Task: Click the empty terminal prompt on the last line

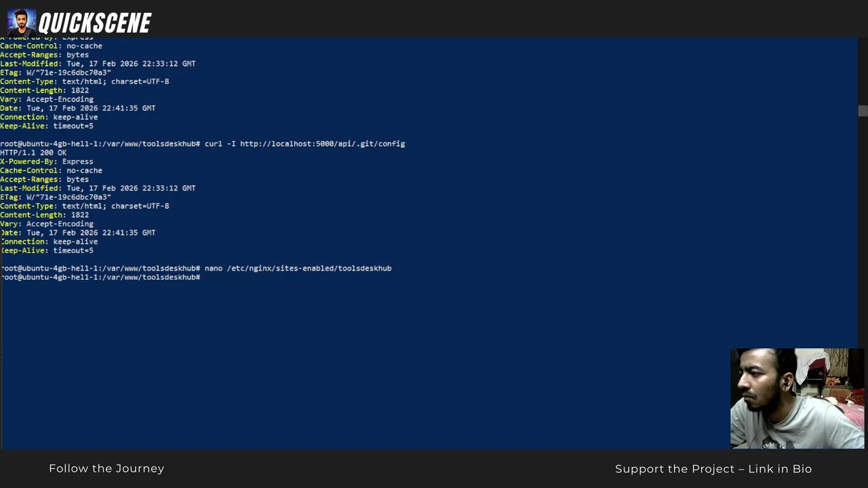Action: (x=202, y=277)
